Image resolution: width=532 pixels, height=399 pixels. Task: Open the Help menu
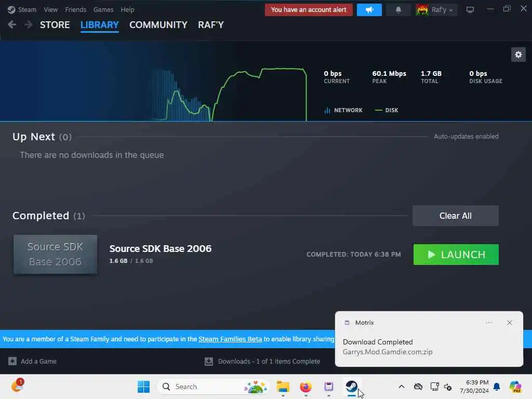pos(128,9)
